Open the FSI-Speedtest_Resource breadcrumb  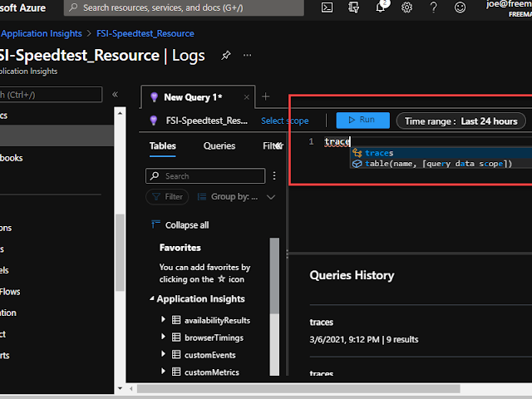click(x=145, y=33)
